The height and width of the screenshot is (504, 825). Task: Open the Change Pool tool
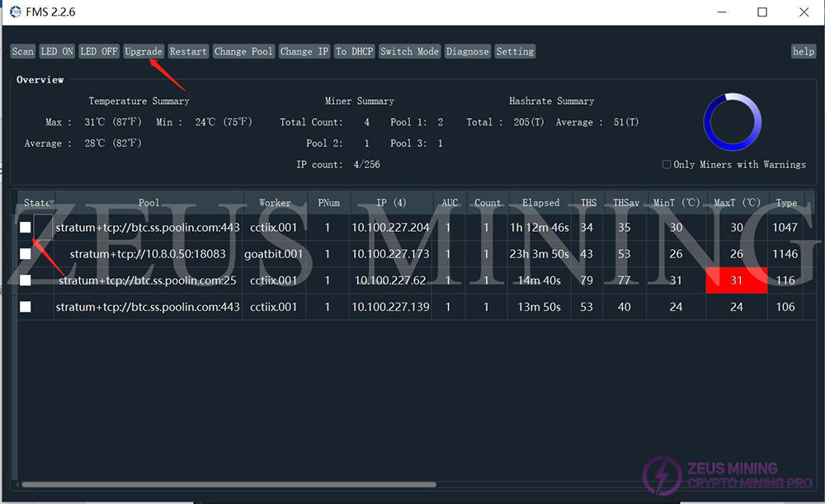[243, 51]
